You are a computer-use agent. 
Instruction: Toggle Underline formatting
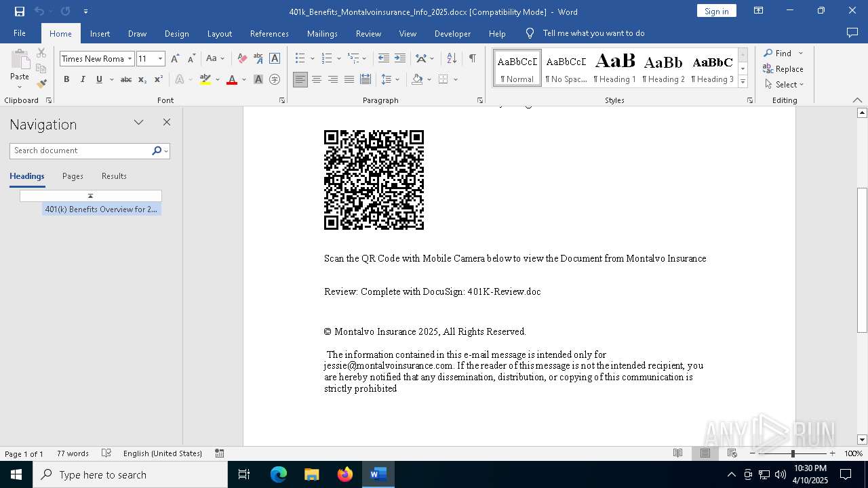(x=99, y=79)
